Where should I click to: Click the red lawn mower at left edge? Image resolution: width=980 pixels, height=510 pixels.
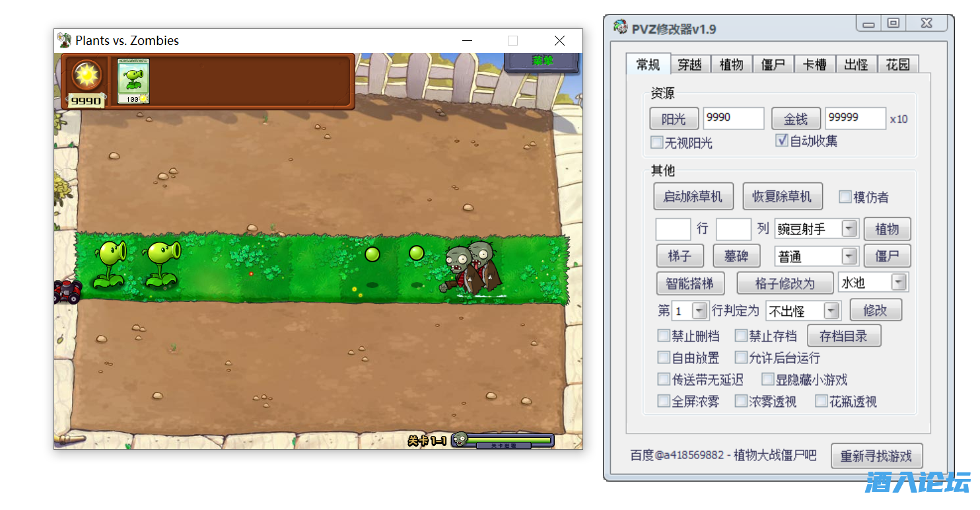[x=67, y=291]
